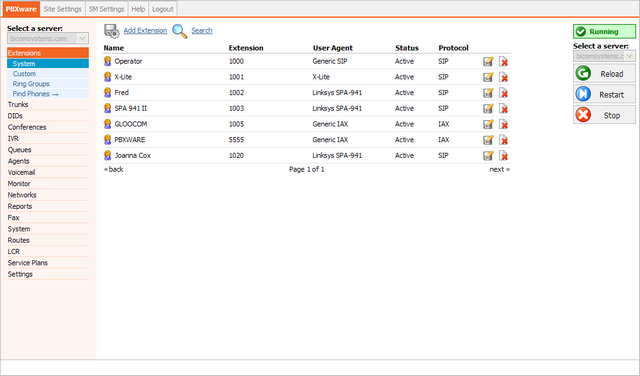
Task: Click the green Running checkmark icon
Action: coord(581,31)
